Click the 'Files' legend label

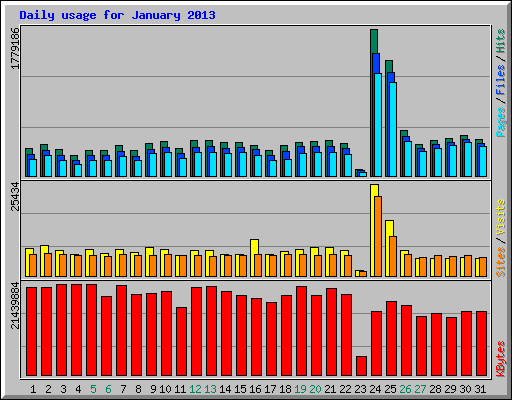coord(501,80)
